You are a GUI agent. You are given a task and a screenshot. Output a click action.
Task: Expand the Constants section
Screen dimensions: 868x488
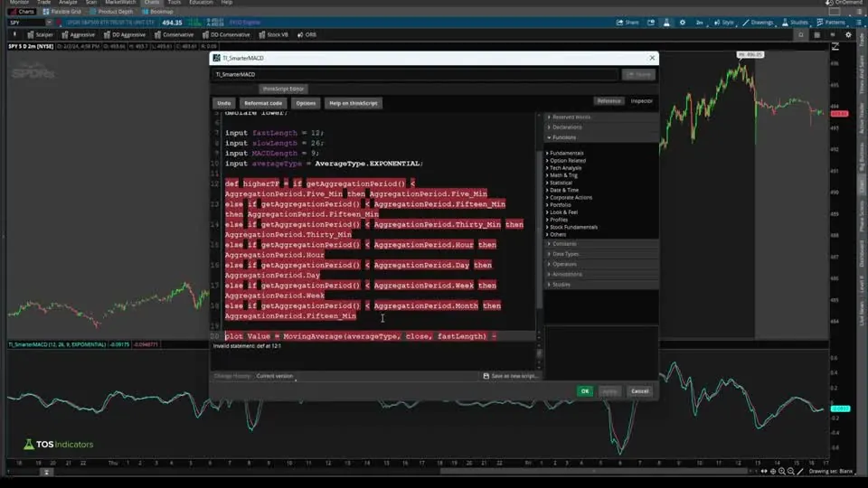[601, 244]
